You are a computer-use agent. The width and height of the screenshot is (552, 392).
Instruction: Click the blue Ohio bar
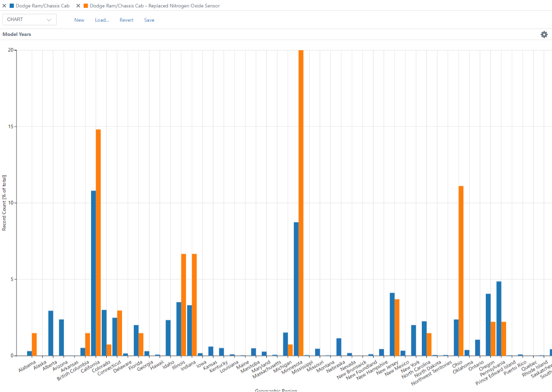coord(456,337)
